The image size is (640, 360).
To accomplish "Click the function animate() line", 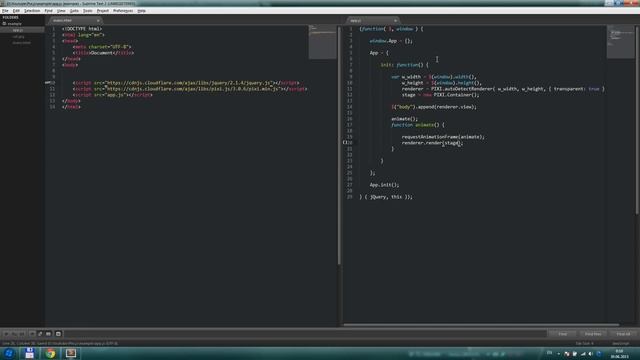I will pos(418,125).
